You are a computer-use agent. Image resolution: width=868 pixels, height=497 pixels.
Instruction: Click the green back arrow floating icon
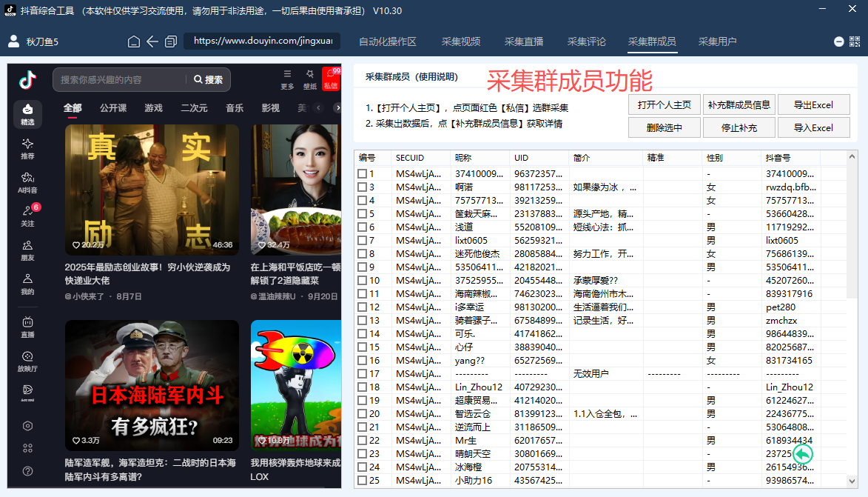pos(803,454)
